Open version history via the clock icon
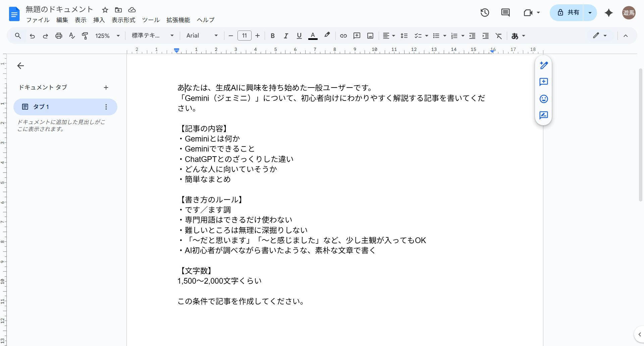Viewport: 644px width, 346px height. point(485,12)
